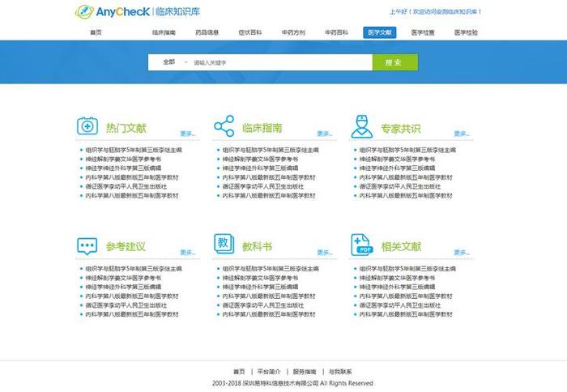Open the 医学检查 navigation tab

coord(423,32)
